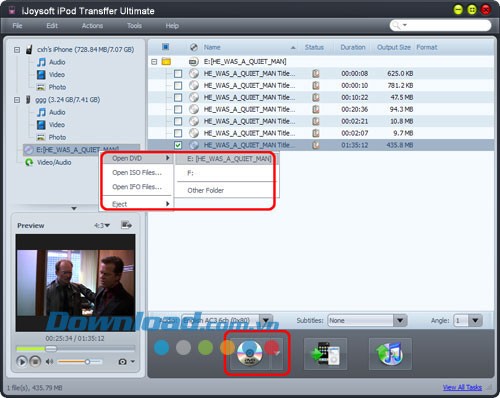Click the ggg iPod device icon
500x398 pixels.
tap(28, 100)
